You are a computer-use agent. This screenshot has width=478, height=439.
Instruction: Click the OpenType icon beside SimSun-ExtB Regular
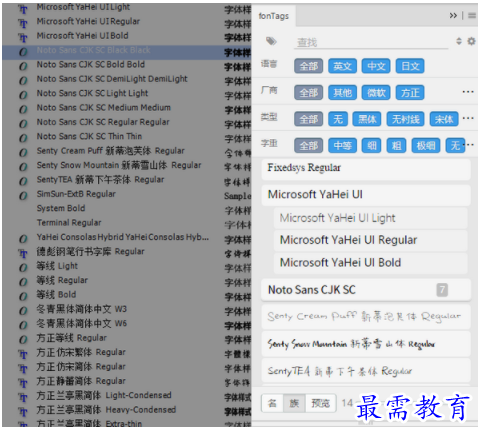23,195
